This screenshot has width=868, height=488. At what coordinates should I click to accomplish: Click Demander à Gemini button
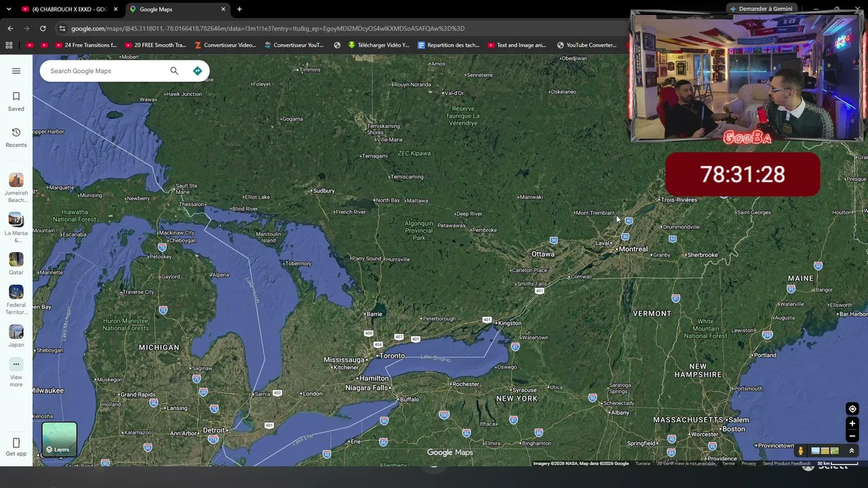click(x=761, y=9)
